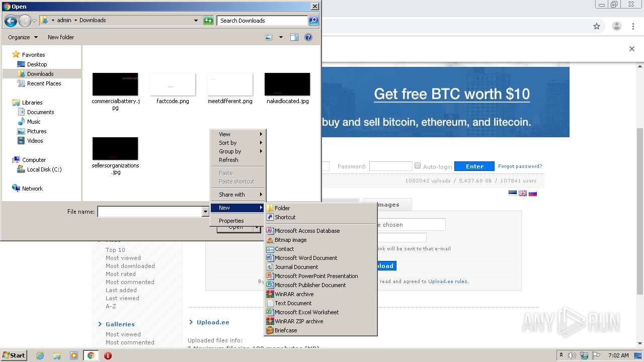Click the refresh button beside address bar
Screen dimensions: 644x362
pyautogui.click(x=208, y=21)
